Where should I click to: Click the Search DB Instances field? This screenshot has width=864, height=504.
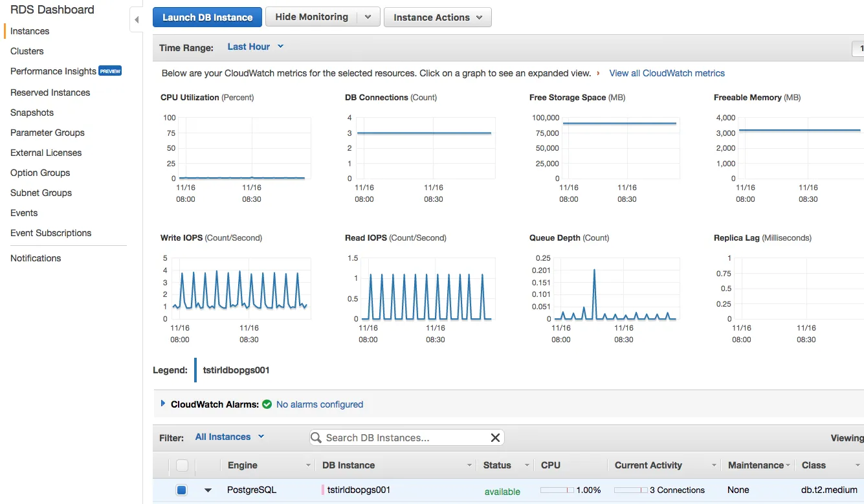click(401, 438)
